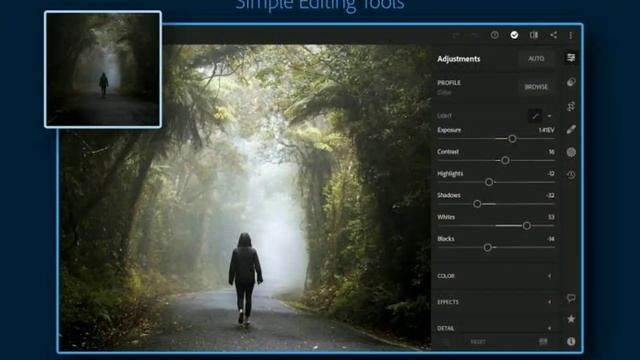
Task: Click the RESET button at panel bottom
Action: coord(478,342)
